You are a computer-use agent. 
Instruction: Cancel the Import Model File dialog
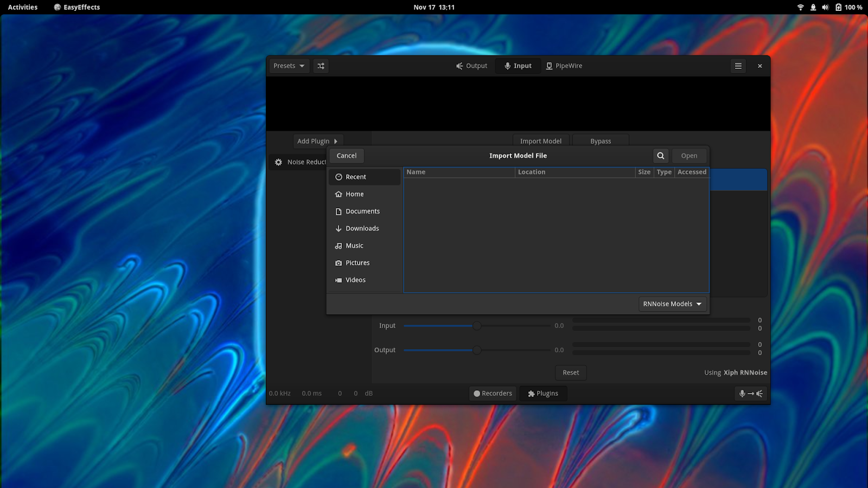346,156
